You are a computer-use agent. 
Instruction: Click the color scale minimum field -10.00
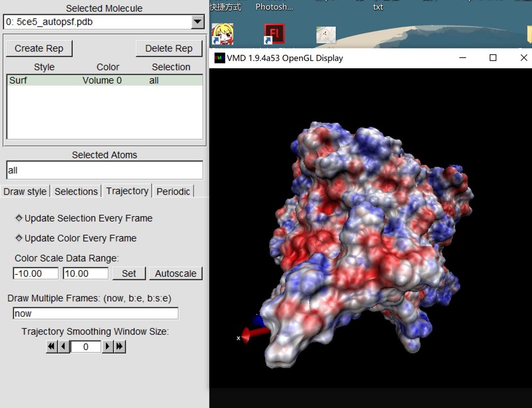point(36,274)
